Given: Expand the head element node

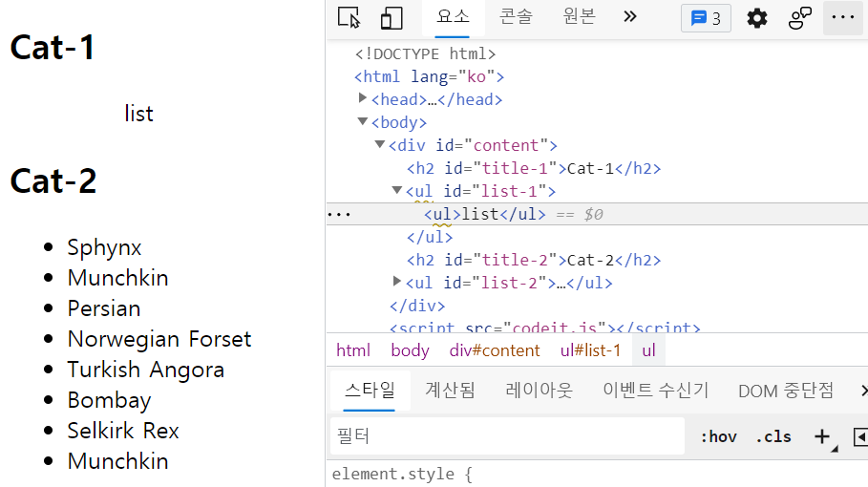Looking at the screenshot, I should (x=363, y=98).
